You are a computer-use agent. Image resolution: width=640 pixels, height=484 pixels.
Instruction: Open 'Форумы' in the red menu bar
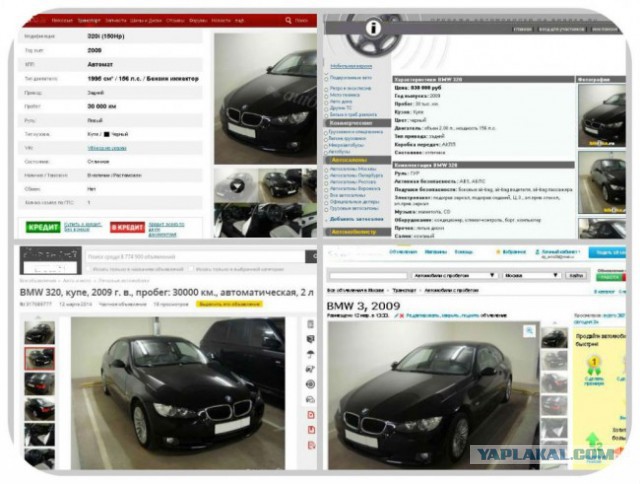[x=198, y=20]
